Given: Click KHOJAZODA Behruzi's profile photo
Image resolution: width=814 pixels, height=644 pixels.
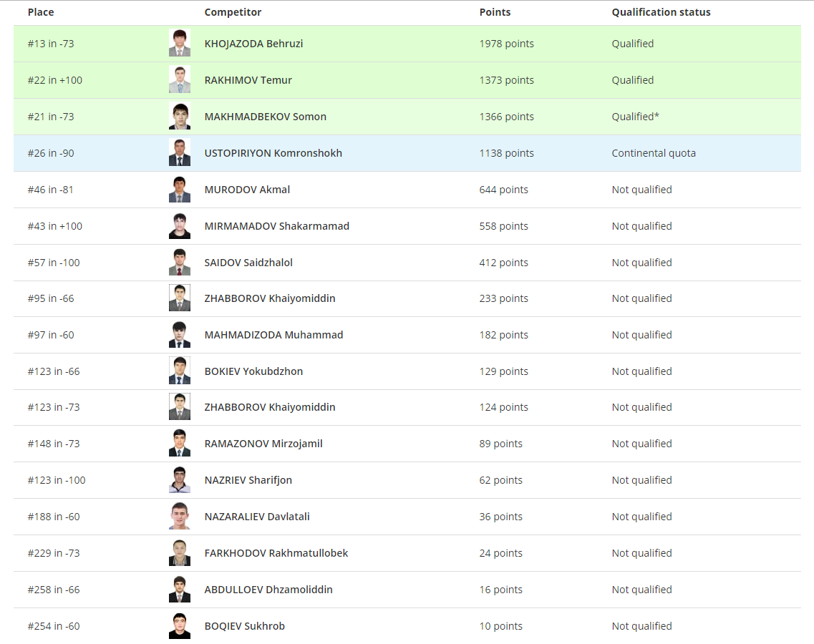Looking at the screenshot, I should click(x=180, y=44).
